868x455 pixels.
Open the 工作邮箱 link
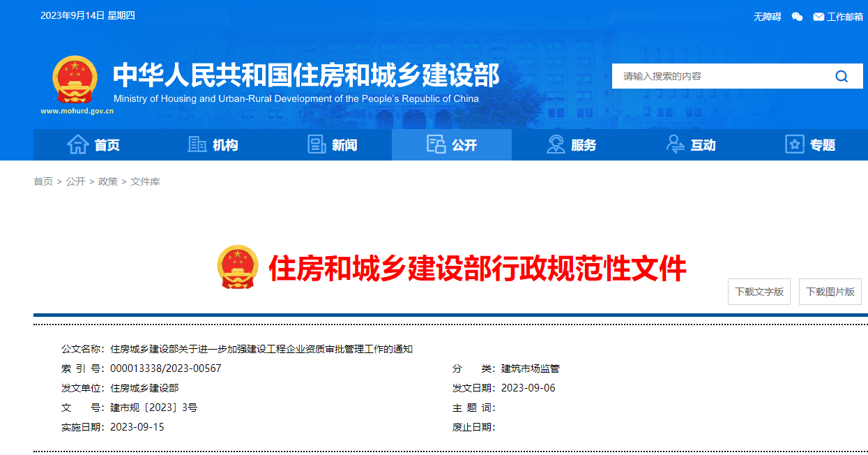(845, 17)
